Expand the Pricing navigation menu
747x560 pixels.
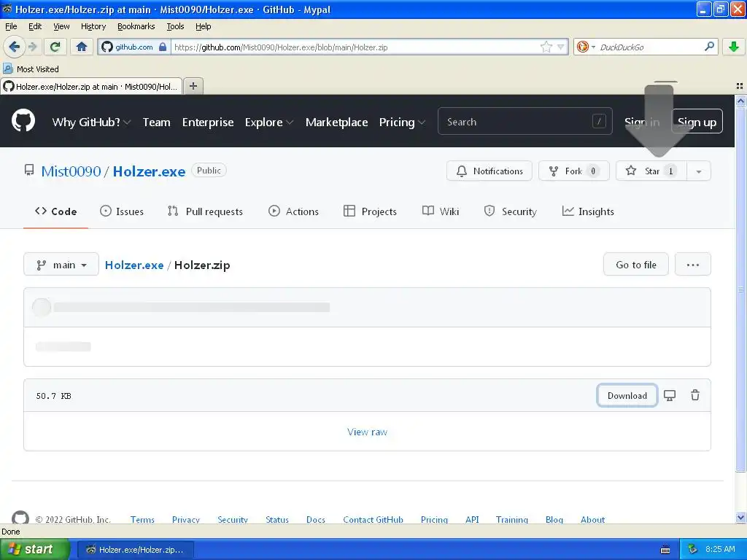click(x=402, y=122)
